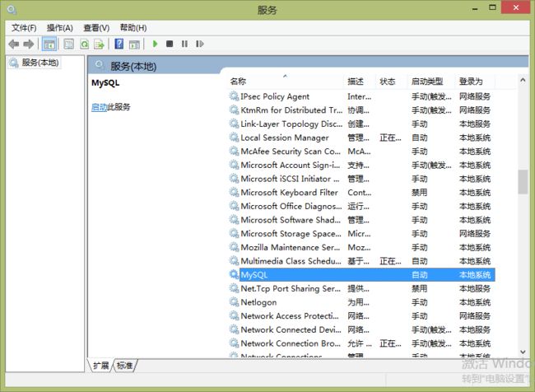535x392 pixels.
Task: Export the list with the toolbar icon
Action: point(99,44)
